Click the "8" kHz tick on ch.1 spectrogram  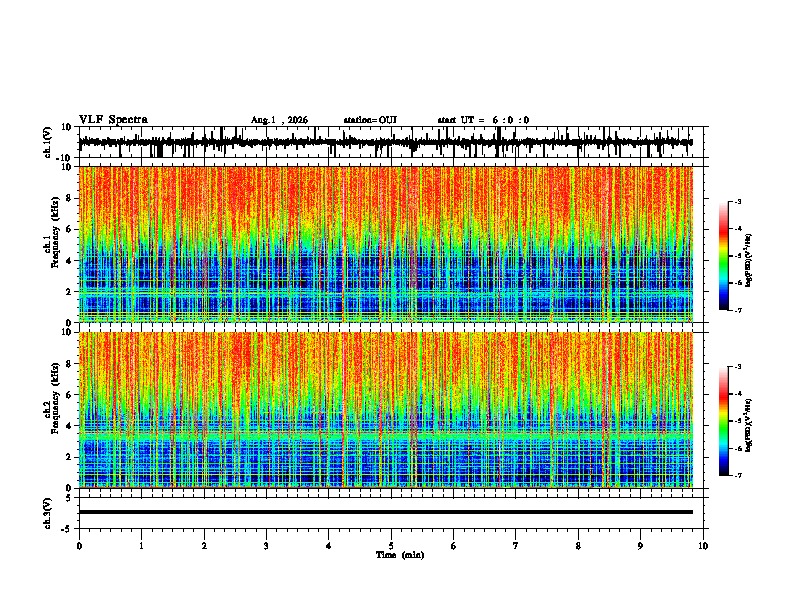[x=69, y=198]
